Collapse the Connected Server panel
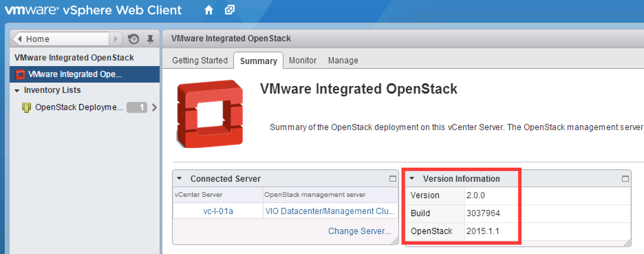 pos(179,179)
